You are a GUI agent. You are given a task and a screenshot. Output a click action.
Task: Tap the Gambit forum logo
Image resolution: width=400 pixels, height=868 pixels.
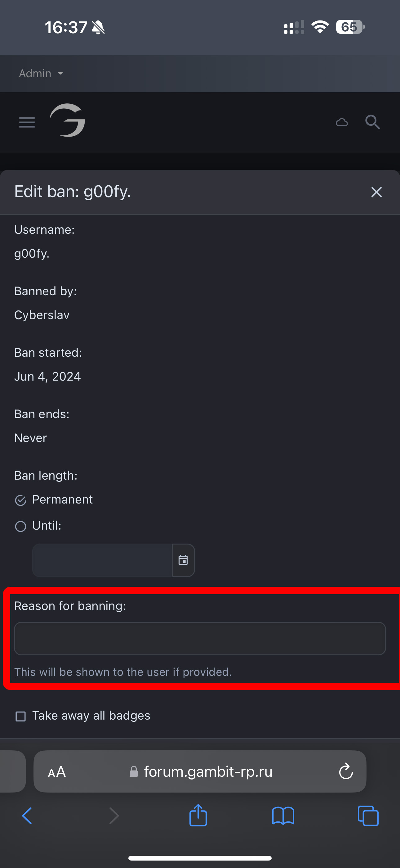point(67,120)
